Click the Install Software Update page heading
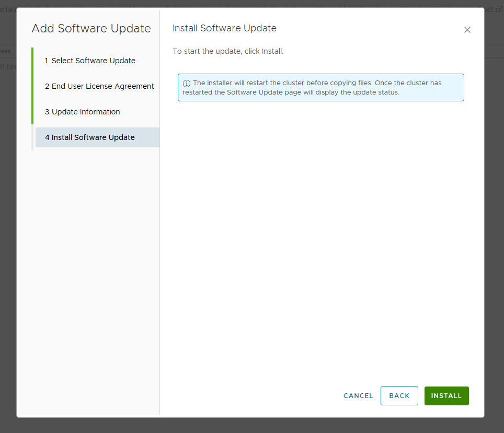504x433 pixels. pos(224,28)
